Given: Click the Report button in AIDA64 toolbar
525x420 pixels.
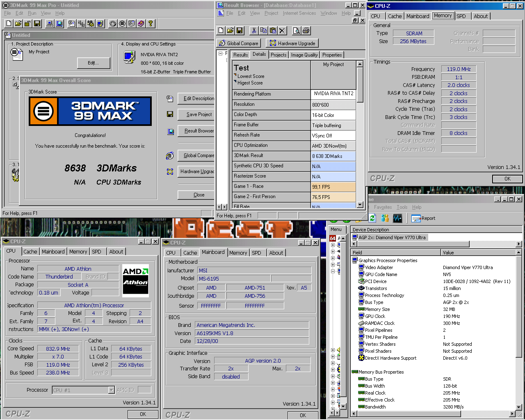Looking at the screenshot, I should coord(423,218).
